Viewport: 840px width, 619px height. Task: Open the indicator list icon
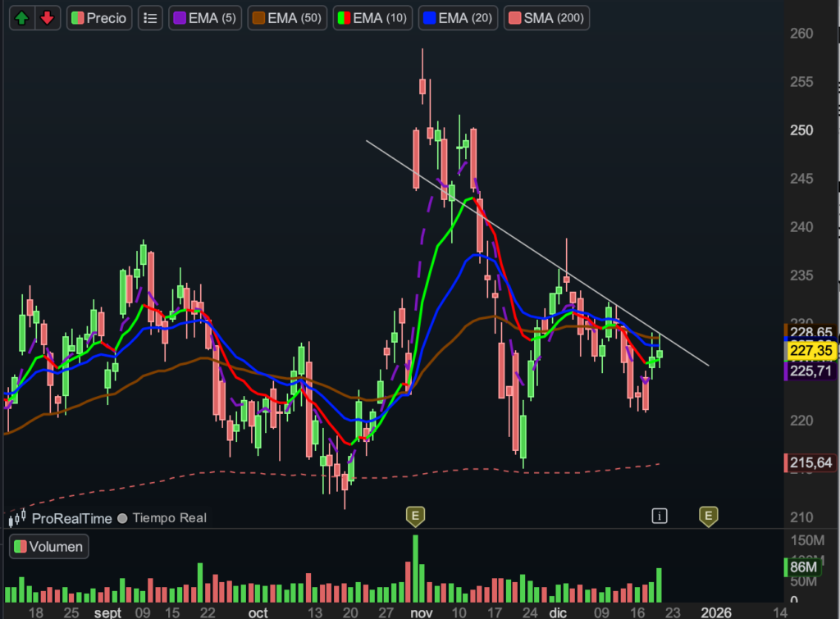click(150, 17)
